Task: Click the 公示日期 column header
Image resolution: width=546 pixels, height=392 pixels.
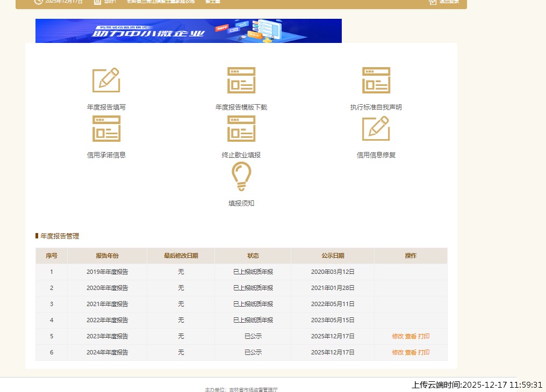Action: [333, 256]
